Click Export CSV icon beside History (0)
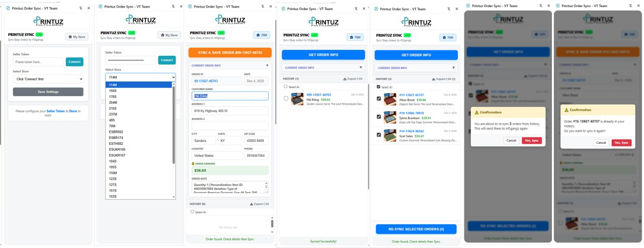The image size is (644, 248). pyautogui.click(x=252, y=204)
